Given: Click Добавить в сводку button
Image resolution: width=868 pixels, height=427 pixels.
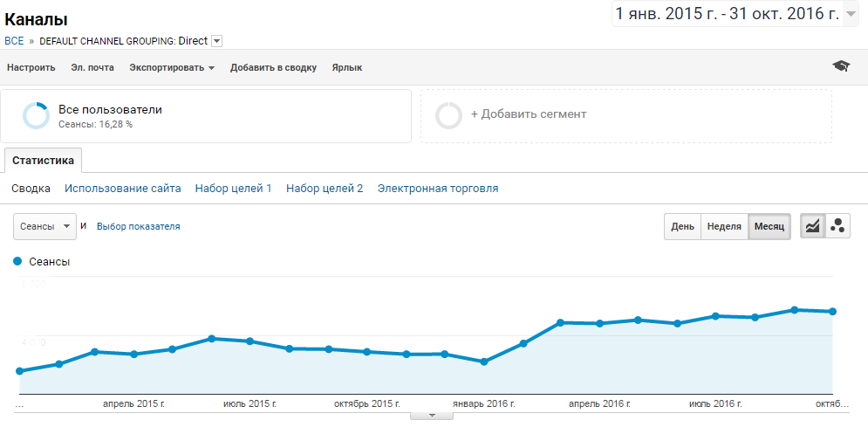Looking at the screenshot, I should pyautogui.click(x=273, y=67).
